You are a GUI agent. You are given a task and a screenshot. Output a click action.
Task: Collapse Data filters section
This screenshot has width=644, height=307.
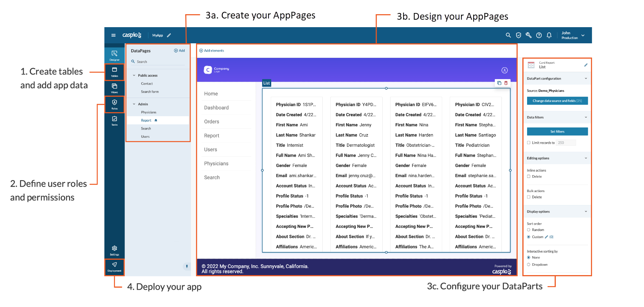(586, 117)
